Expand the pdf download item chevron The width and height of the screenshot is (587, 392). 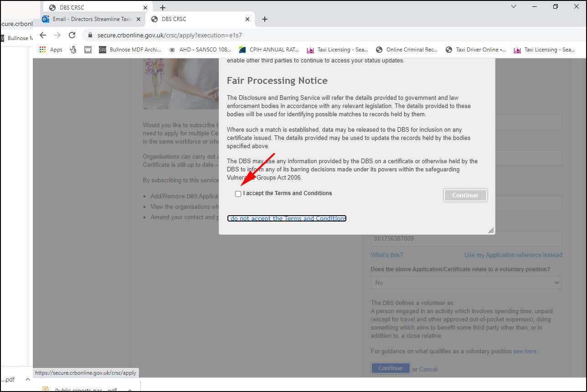point(27,379)
